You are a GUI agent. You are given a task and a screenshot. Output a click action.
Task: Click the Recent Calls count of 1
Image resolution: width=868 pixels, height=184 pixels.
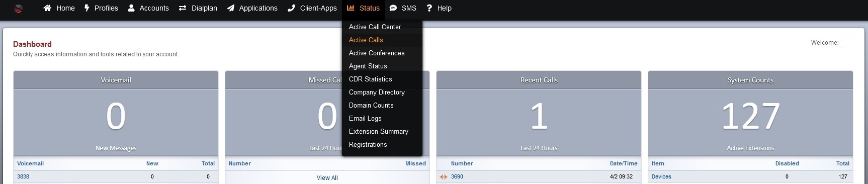coord(539,116)
